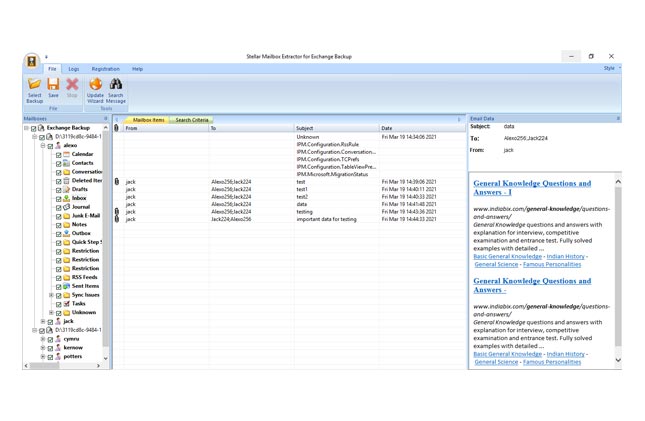Uncheck the Notes folder checkbox

[x=58, y=225]
